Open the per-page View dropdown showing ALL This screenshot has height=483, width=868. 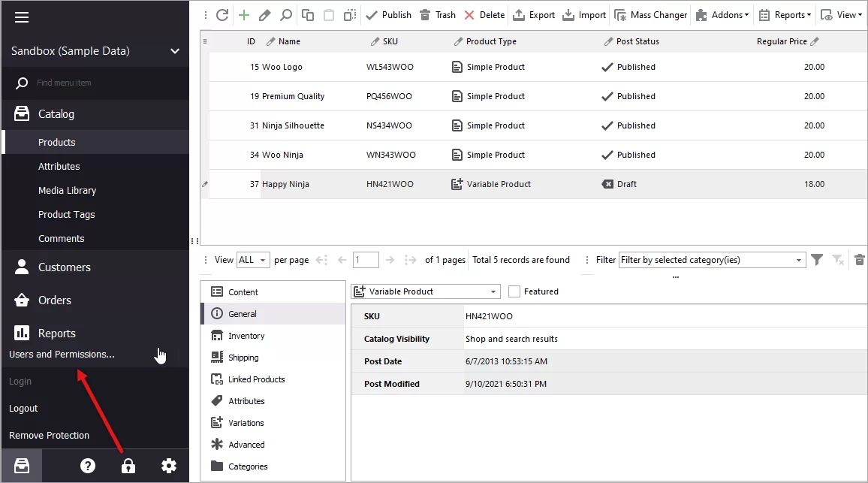click(253, 259)
